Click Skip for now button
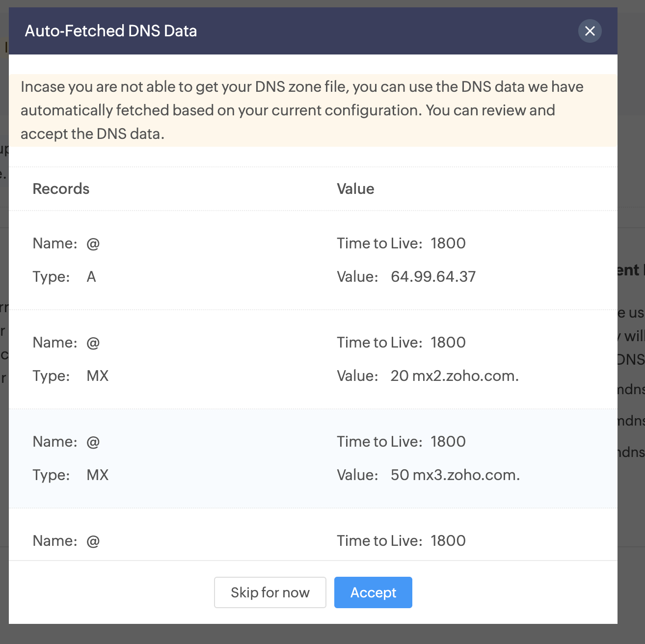The image size is (645, 644). point(270,592)
